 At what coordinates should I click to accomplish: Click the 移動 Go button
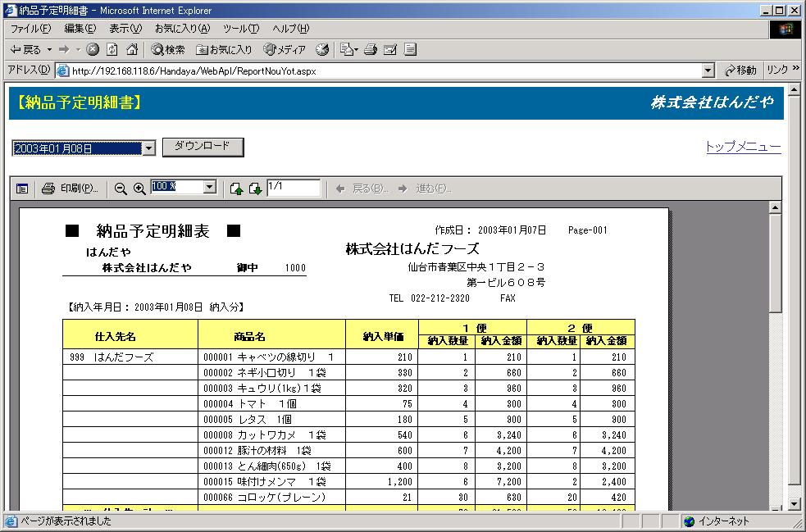740,70
